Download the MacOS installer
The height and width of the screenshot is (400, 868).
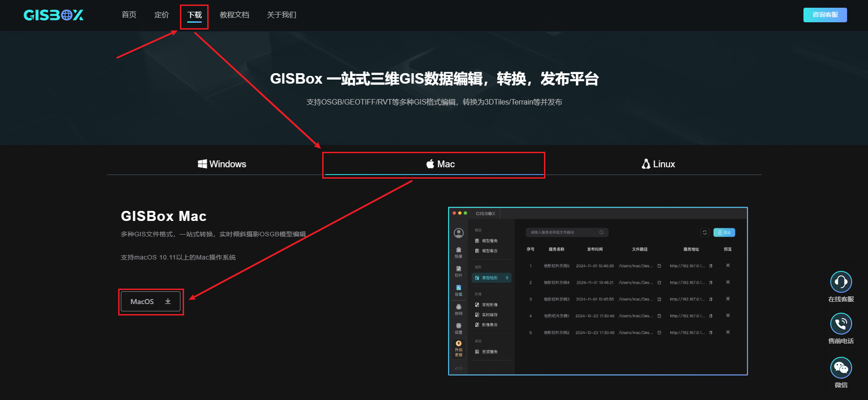tap(151, 301)
